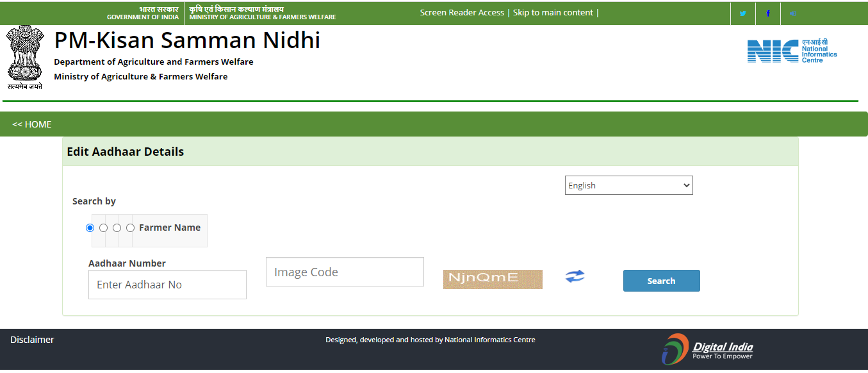Select the Farmer Name radio button
This screenshot has height=373, width=868.
click(x=130, y=228)
